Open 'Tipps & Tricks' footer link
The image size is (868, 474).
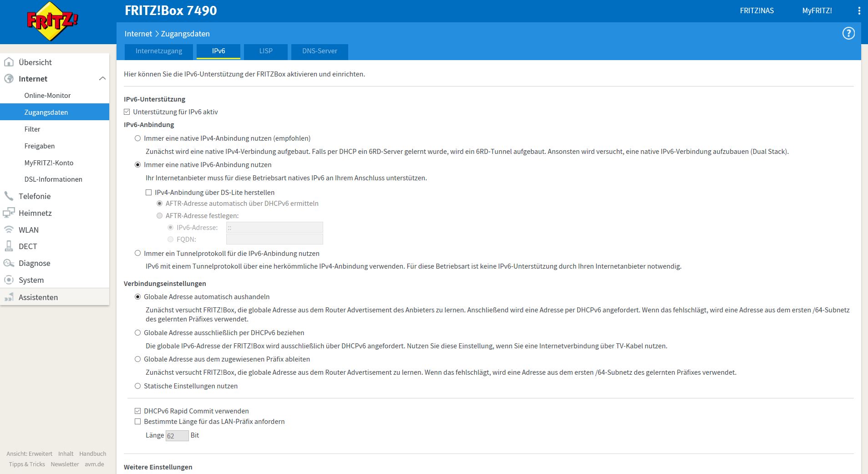[27, 464]
